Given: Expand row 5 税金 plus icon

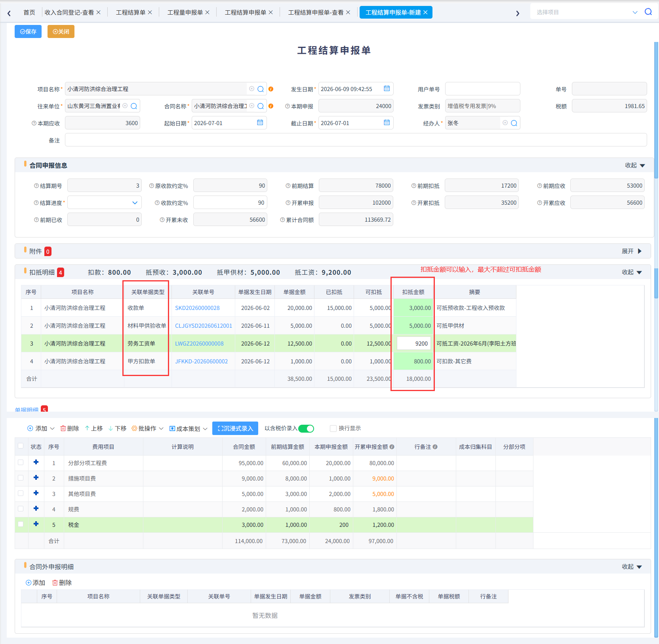Looking at the screenshot, I should (x=36, y=524).
